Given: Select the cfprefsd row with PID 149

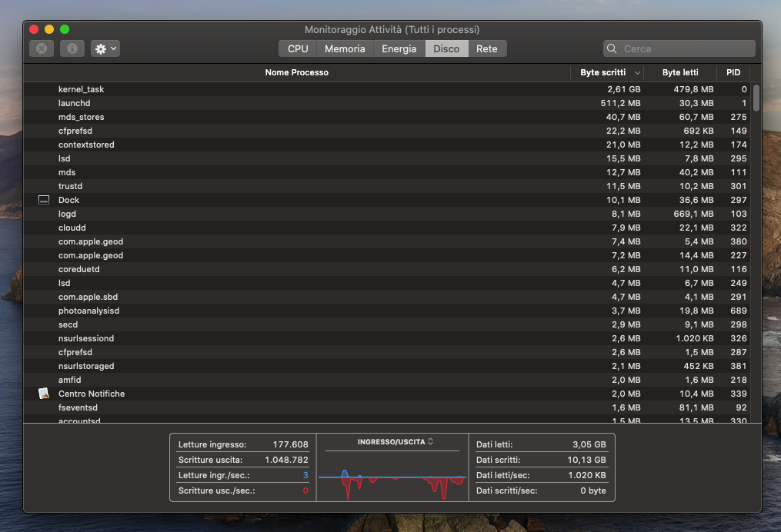Looking at the screenshot, I should tap(386, 131).
